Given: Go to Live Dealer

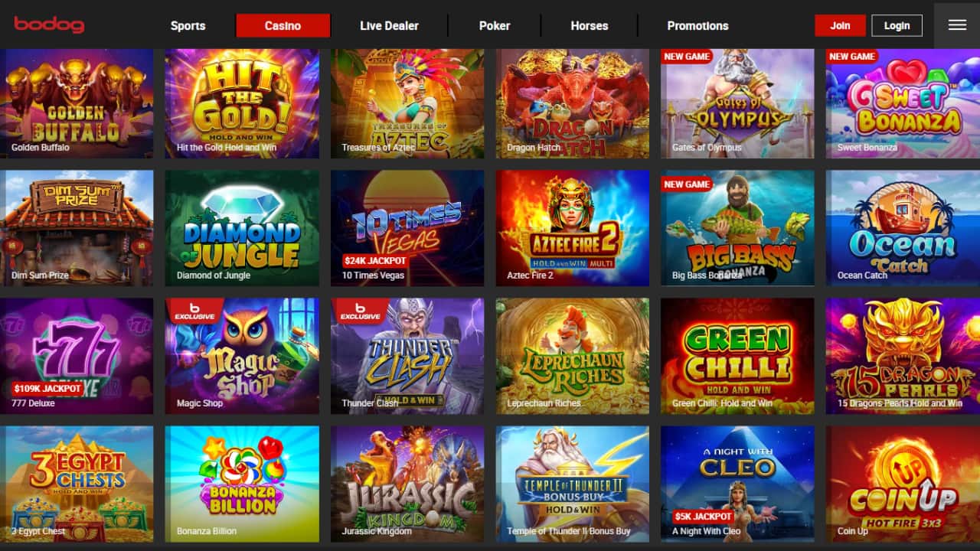Looking at the screenshot, I should tap(389, 25).
